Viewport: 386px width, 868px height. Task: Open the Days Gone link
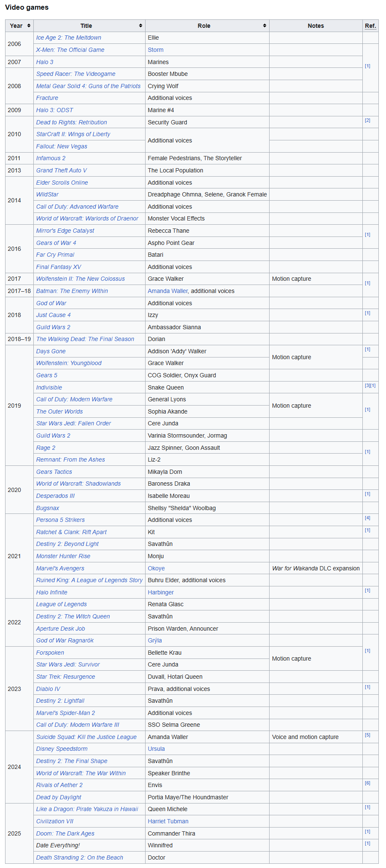51,351
